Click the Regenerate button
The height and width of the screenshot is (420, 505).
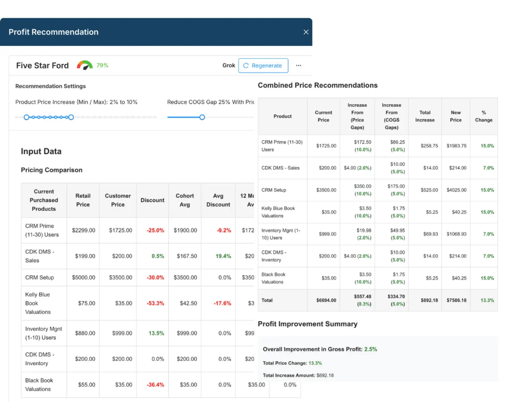click(x=263, y=66)
